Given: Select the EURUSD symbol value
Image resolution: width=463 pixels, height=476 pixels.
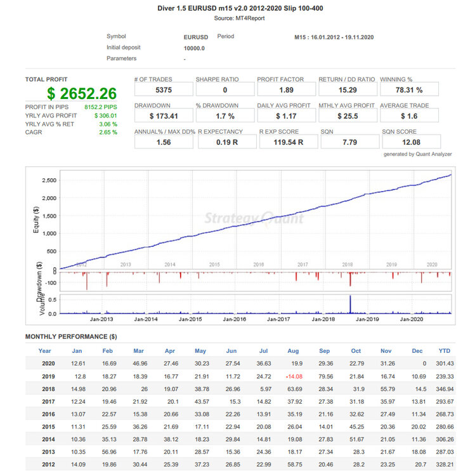Looking at the screenshot, I should pos(196,37).
